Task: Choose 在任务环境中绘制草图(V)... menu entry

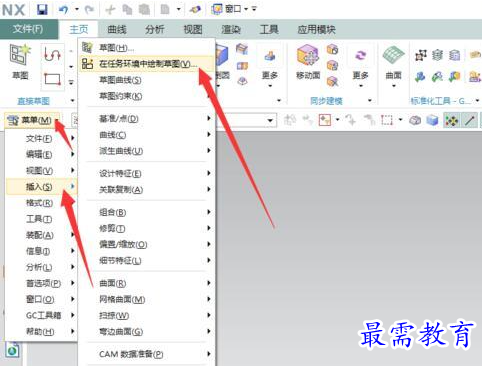Action: click(x=147, y=64)
